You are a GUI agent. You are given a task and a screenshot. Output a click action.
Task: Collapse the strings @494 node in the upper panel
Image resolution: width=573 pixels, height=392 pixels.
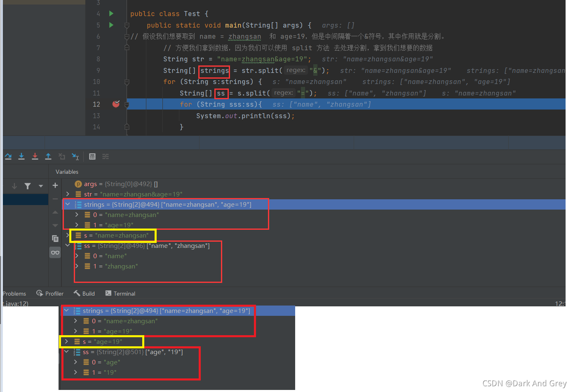point(68,204)
